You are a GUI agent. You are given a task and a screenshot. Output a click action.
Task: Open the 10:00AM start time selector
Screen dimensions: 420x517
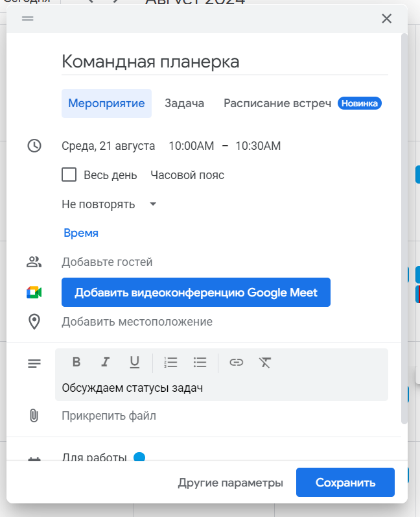coord(191,146)
